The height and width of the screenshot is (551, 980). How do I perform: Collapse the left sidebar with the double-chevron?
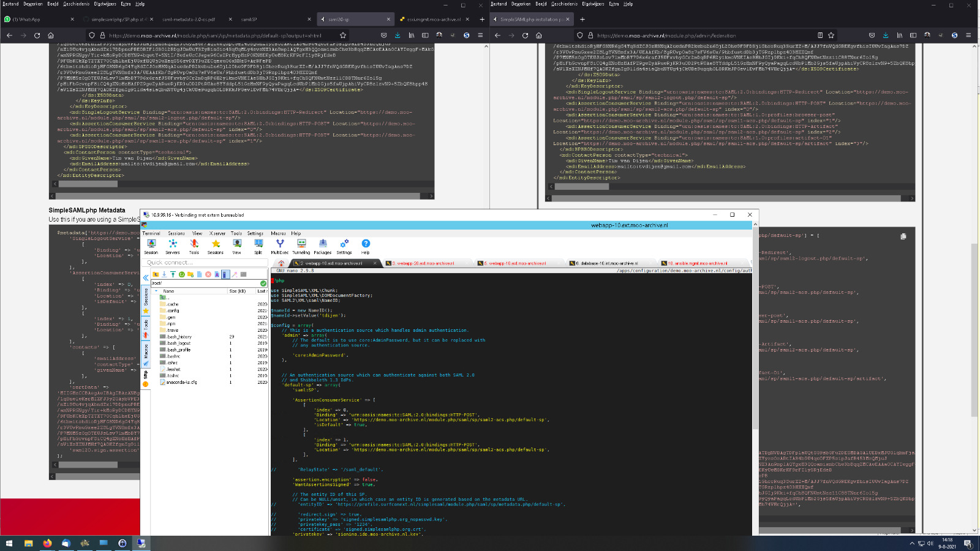146,277
